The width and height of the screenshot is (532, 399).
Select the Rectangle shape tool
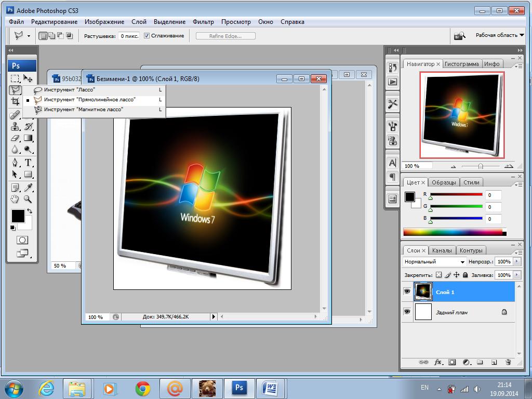[29, 175]
